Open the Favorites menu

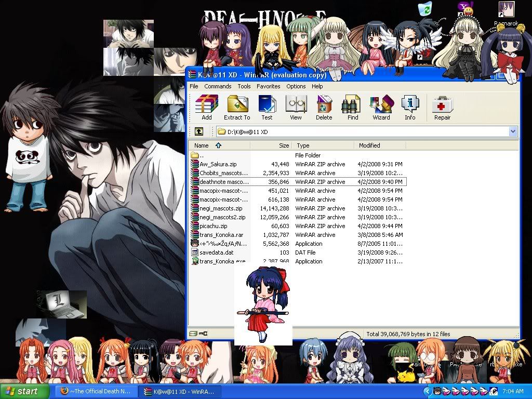268,86
